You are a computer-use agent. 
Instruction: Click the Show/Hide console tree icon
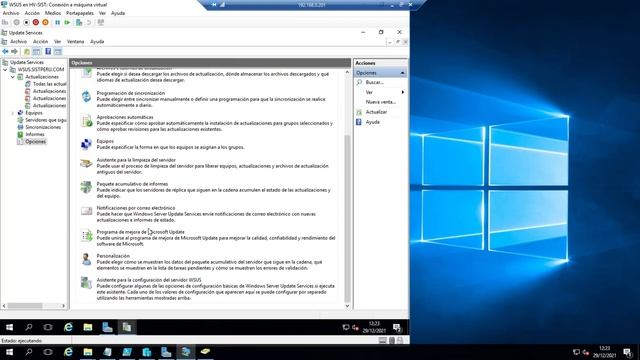(x=37, y=51)
